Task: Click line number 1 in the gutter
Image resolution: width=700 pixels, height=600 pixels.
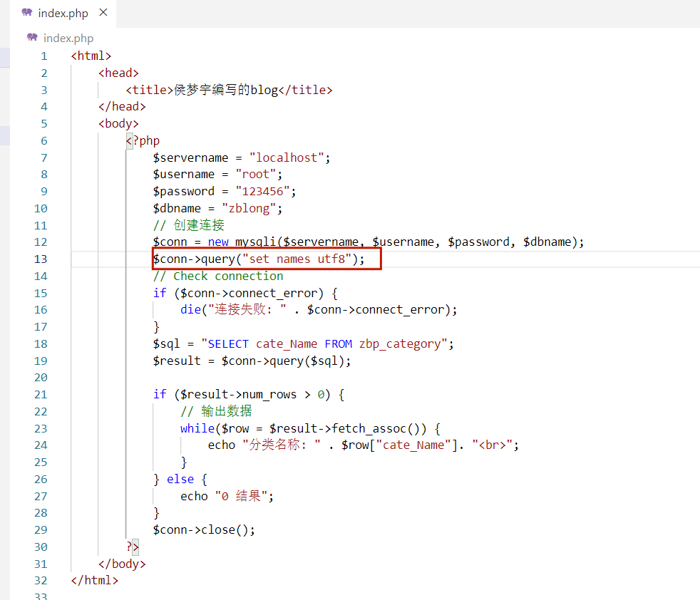Action: [43, 56]
